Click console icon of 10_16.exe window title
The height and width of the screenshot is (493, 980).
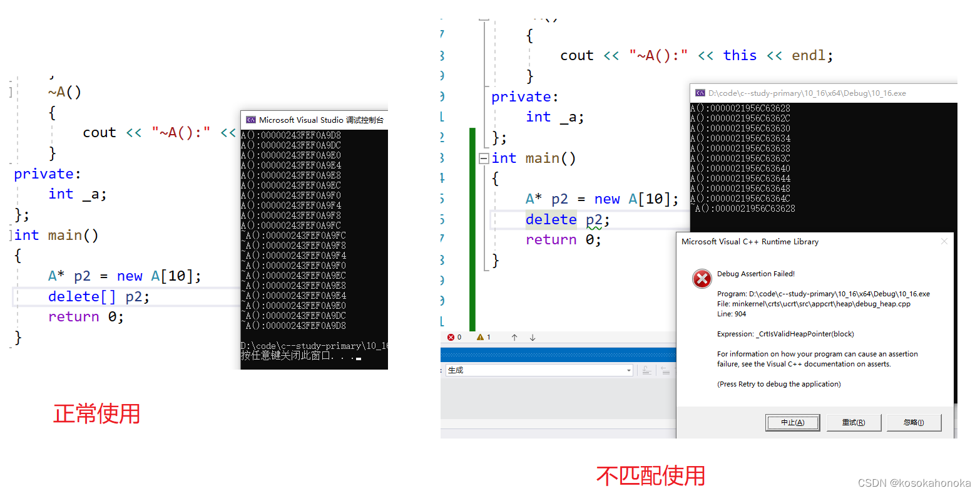pyautogui.click(x=700, y=93)
